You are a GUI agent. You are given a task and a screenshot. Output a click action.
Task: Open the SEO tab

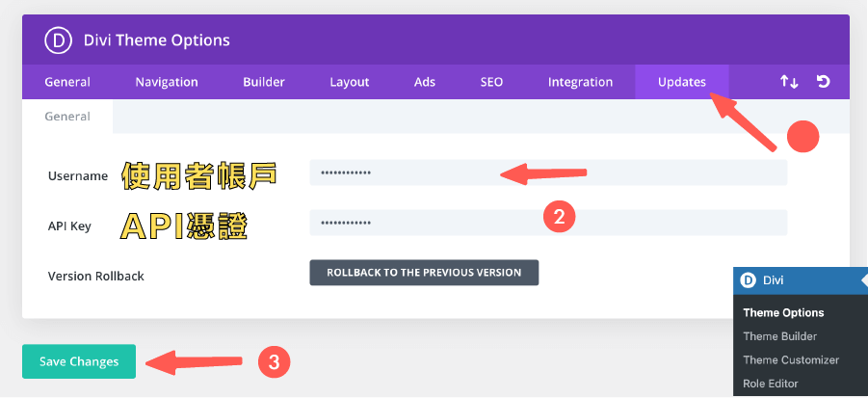click(491, 82)
